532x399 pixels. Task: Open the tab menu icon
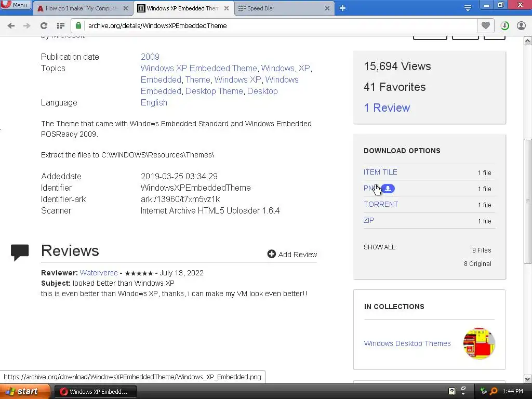pos(468,8)
